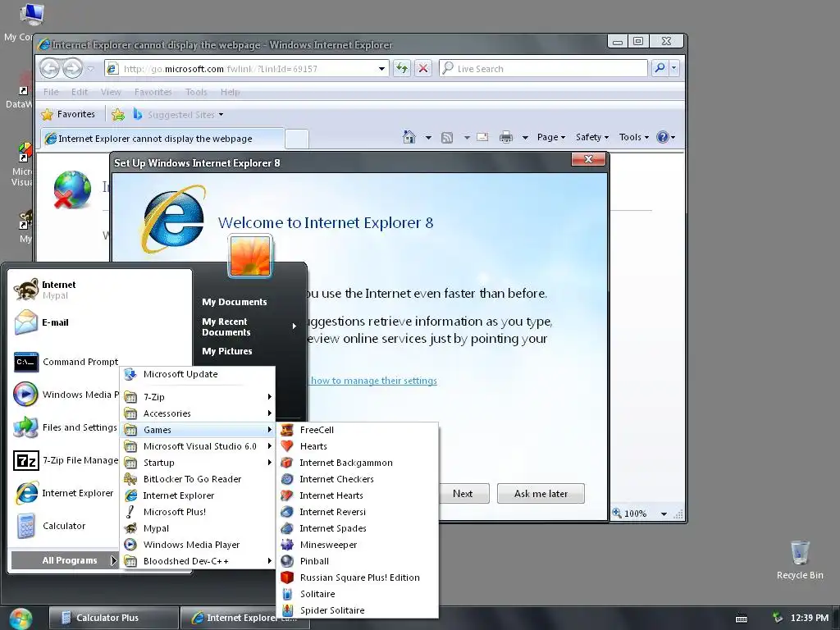Screen dimensions: 840x630
Task: Open the Safety menu dropdown
Action: 592,137
